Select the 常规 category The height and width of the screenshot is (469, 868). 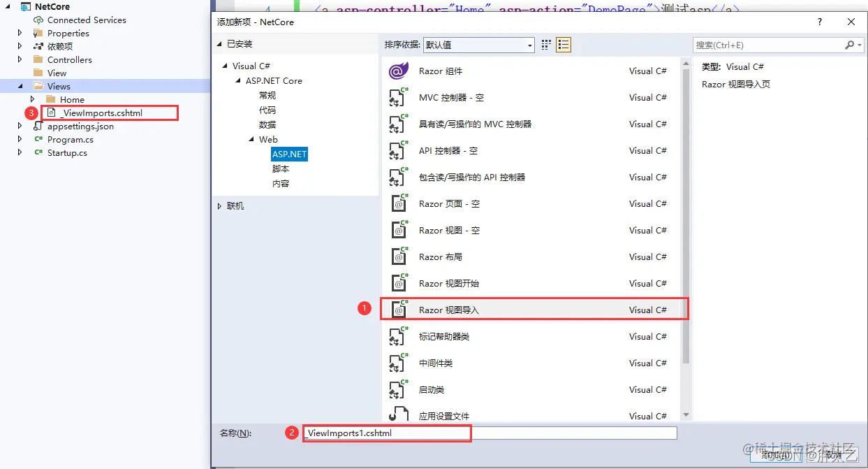(x=267, y=96)
